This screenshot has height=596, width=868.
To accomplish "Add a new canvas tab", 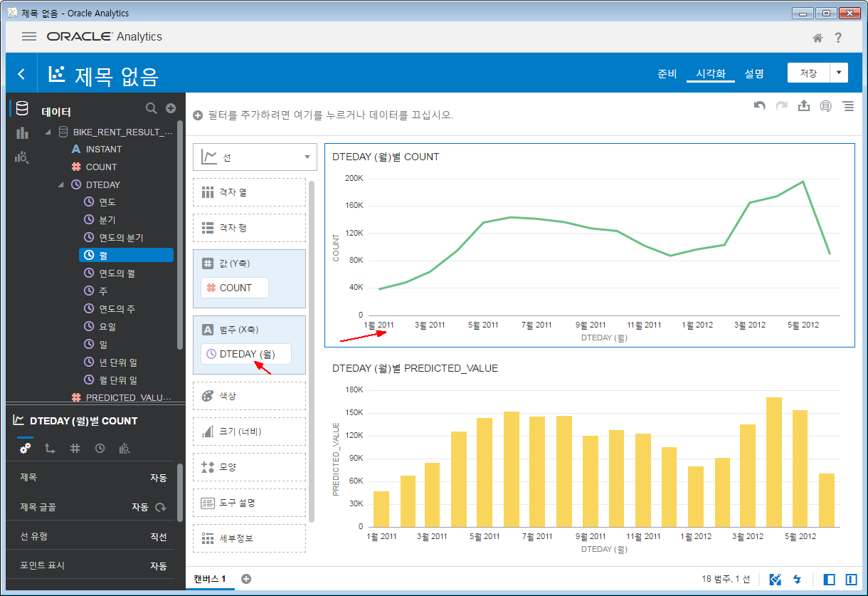I will [x=246, y=579].
